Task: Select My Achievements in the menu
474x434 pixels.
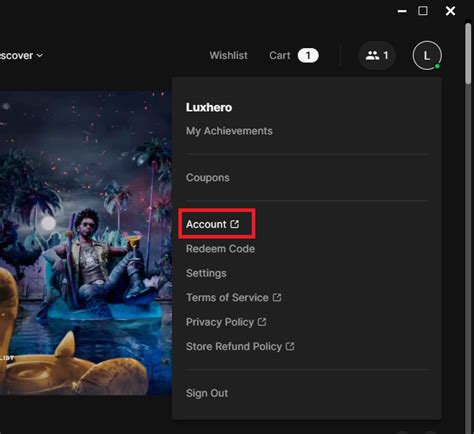Action: pos(229,131)
